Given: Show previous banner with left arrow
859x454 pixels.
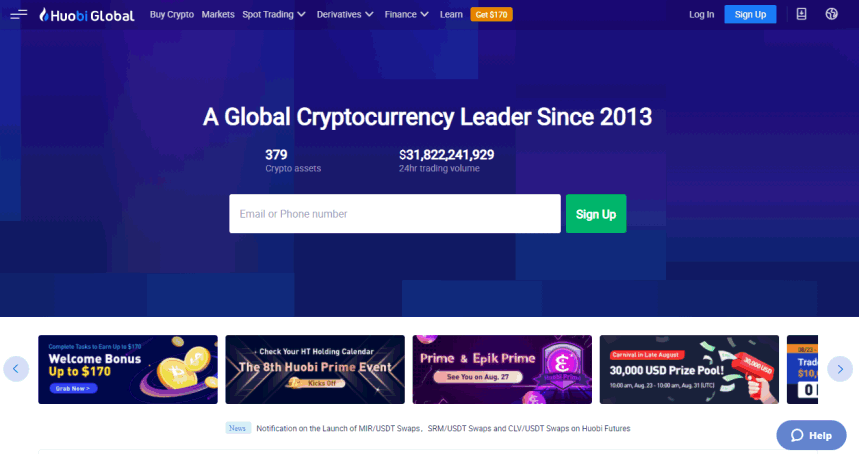Looking at the screenshot, I should 16,369.
